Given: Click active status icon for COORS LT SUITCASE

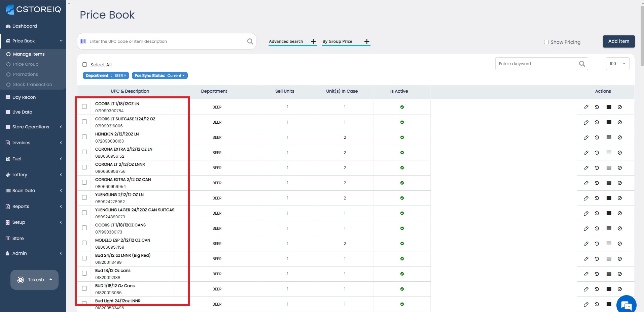Looking at the screenshot, I should 402,122.
